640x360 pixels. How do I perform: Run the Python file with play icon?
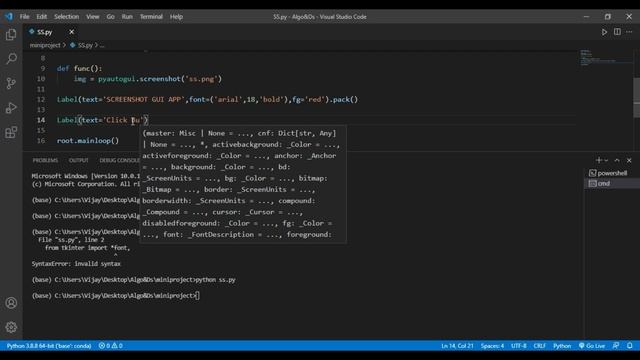tap(604, 32)
